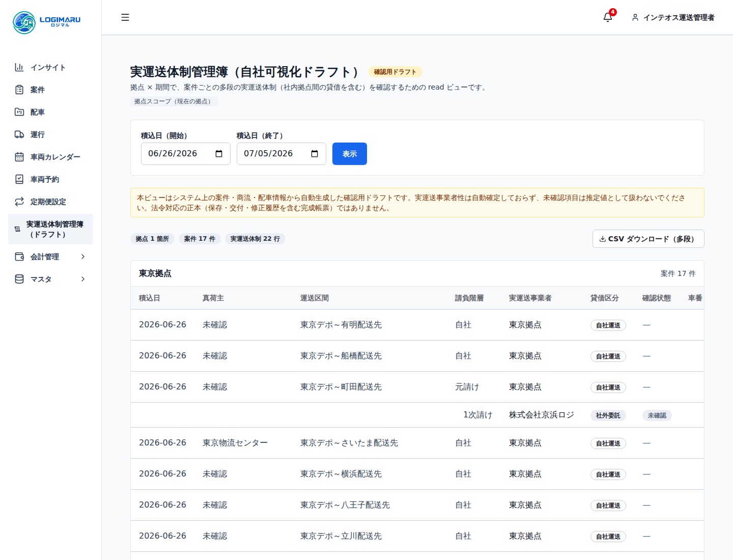Open end date calendar picker icon
Viewport: 733px width, 560px height.
point(315,154)
